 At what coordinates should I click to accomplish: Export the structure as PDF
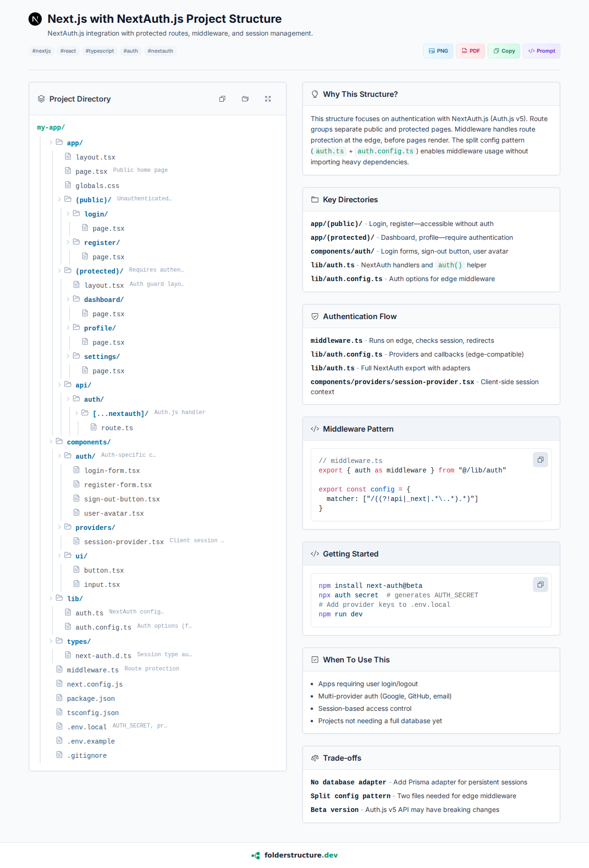(470, 51)
